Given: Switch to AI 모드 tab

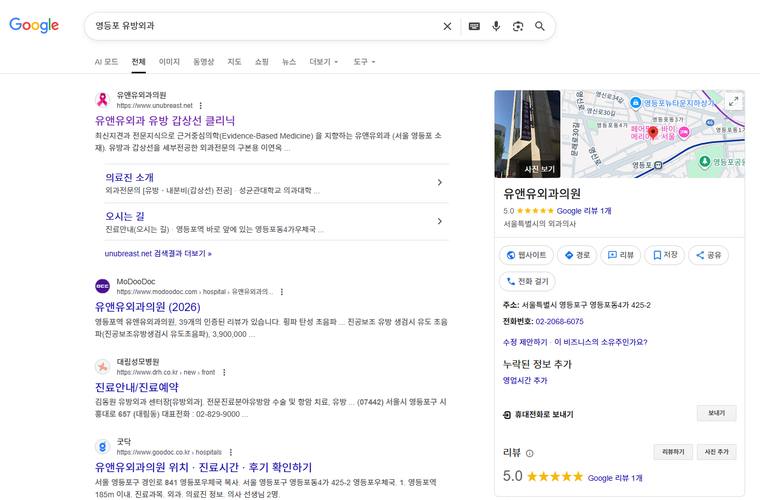Looking at the screenshot, I should [106, 62].
